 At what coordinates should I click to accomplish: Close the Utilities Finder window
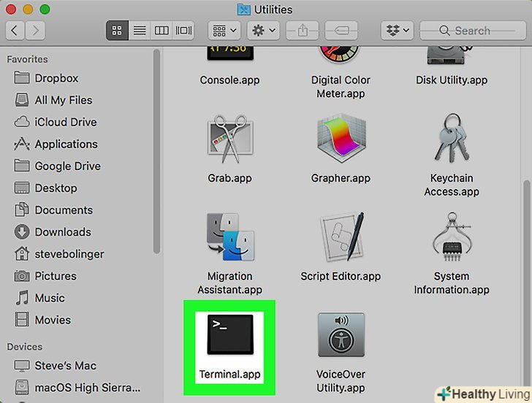11,9
